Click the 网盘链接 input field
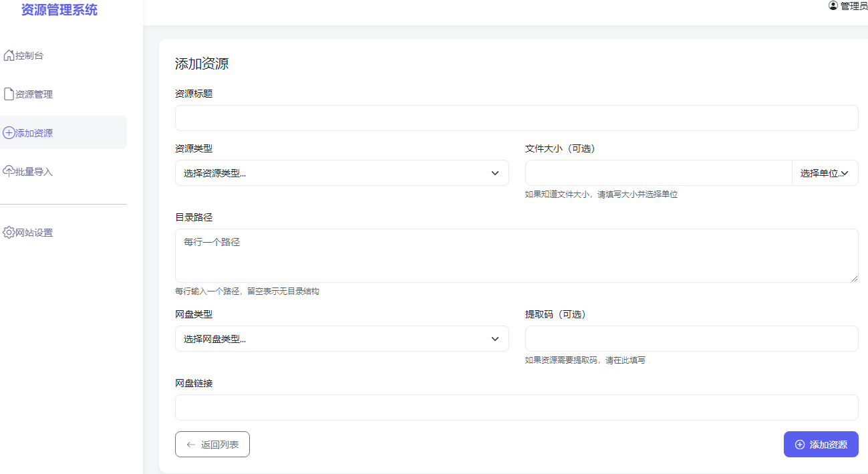 point(516,407)
